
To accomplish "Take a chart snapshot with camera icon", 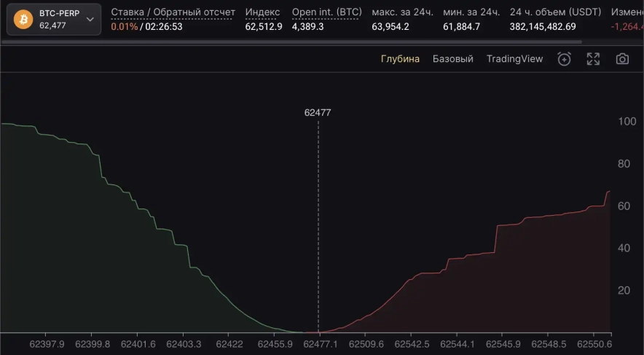I will coord(622,59).
